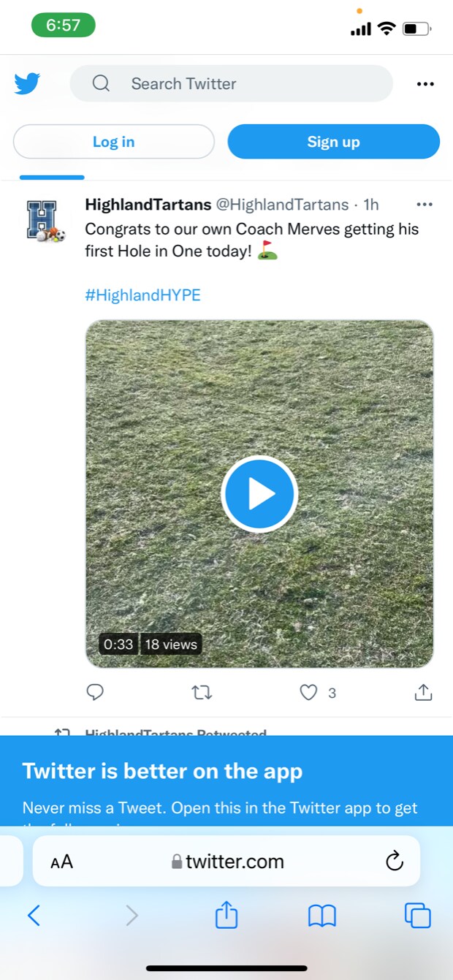Open Safari share sheet icon
This screenshot has width=453, height=980.
[226, 915]
